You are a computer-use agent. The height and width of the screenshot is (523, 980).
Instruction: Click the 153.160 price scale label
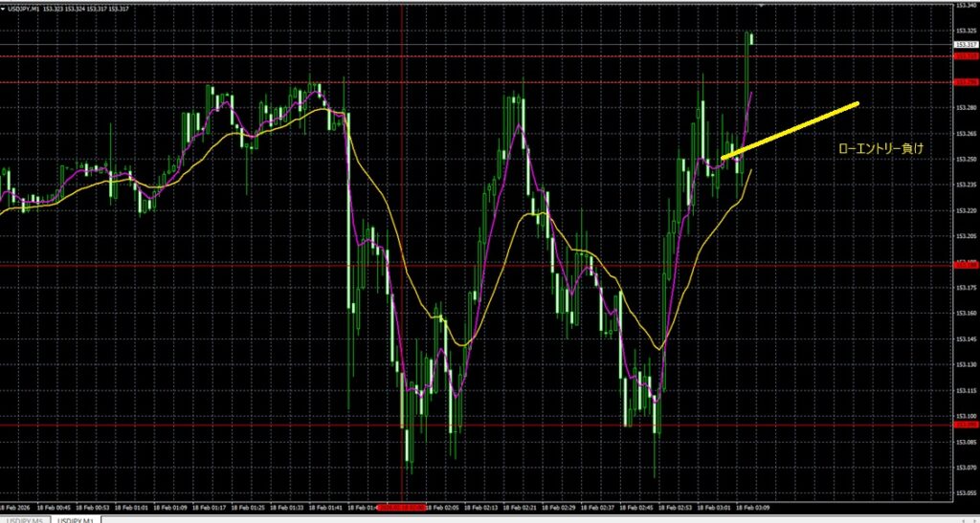pos(967,313)
